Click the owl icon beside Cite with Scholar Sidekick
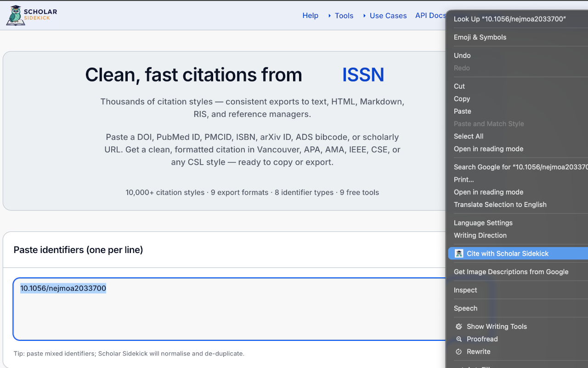The width and height of the screenshot is (588, 368). [458, 253]
